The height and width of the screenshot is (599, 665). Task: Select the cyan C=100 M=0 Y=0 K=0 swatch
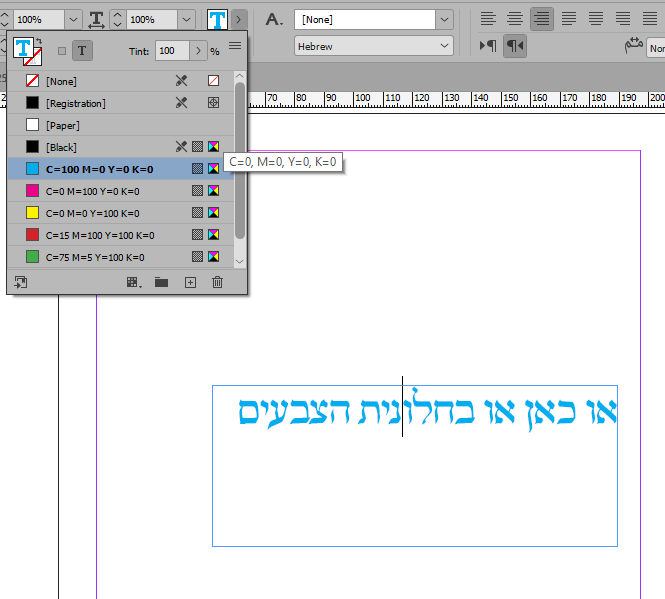(121, 169)
